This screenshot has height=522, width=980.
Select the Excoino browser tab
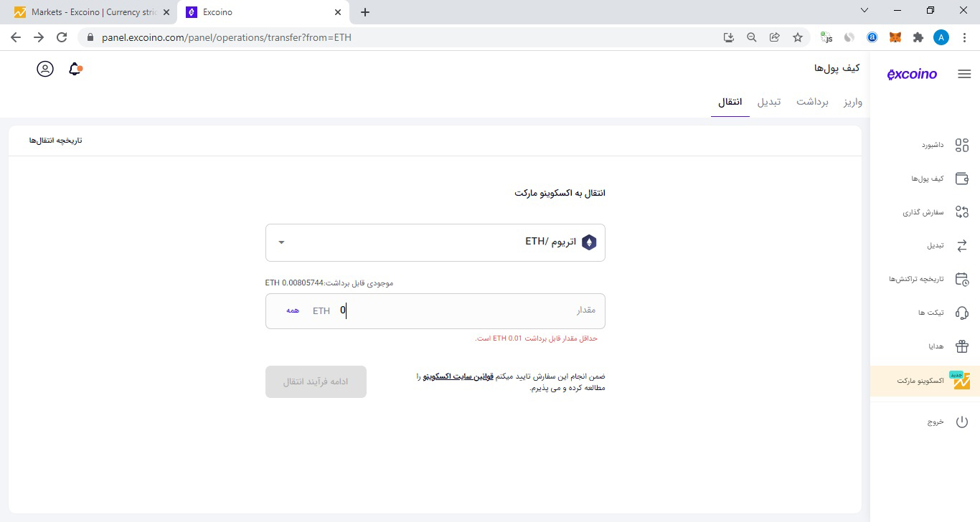tap(263, 12)
